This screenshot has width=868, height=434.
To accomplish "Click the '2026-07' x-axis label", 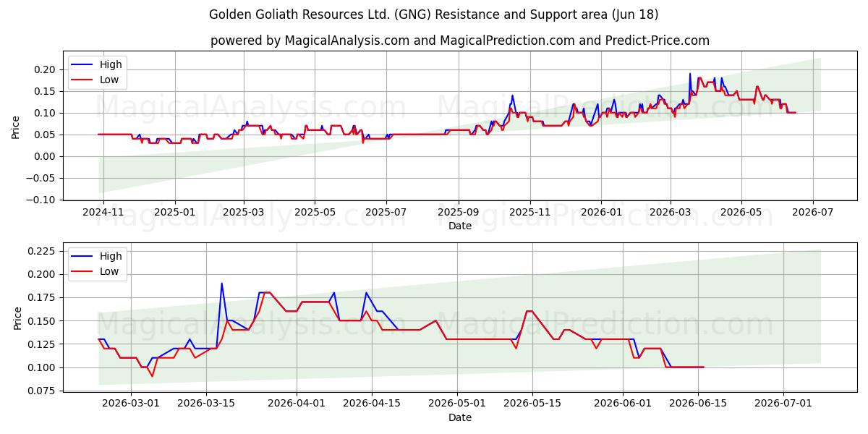I will (812, 212).
